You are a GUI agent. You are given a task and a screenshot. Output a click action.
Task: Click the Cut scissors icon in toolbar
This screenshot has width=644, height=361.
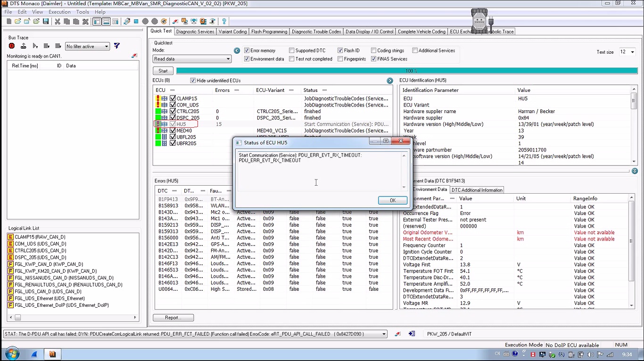58,22
